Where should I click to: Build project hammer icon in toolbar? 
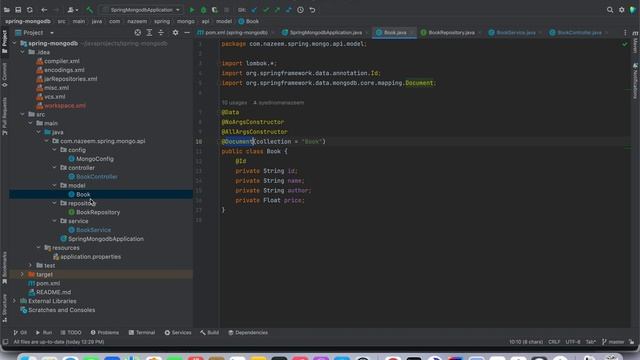89,10
